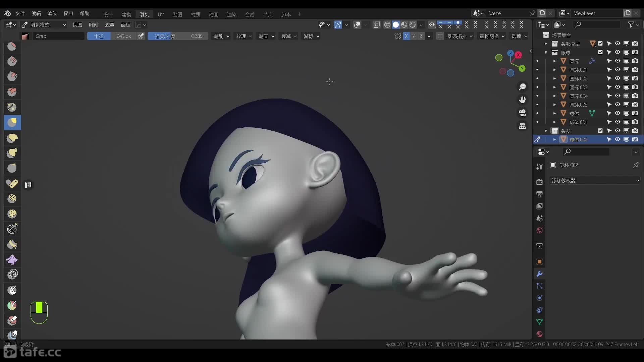Viewport: 644px width, 362px height.
Task: Open the 雕刻模式 mode dropdown
Action: click(x=44, y=25)
